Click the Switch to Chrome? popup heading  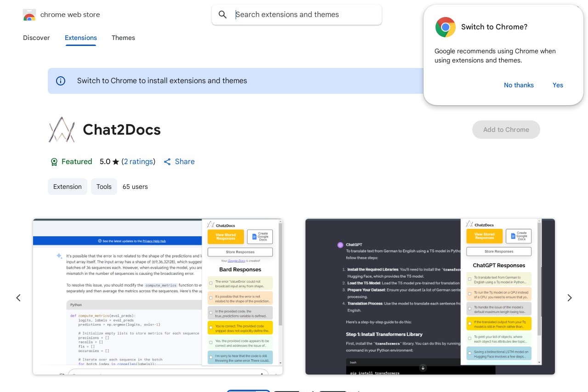pos(494,27)
